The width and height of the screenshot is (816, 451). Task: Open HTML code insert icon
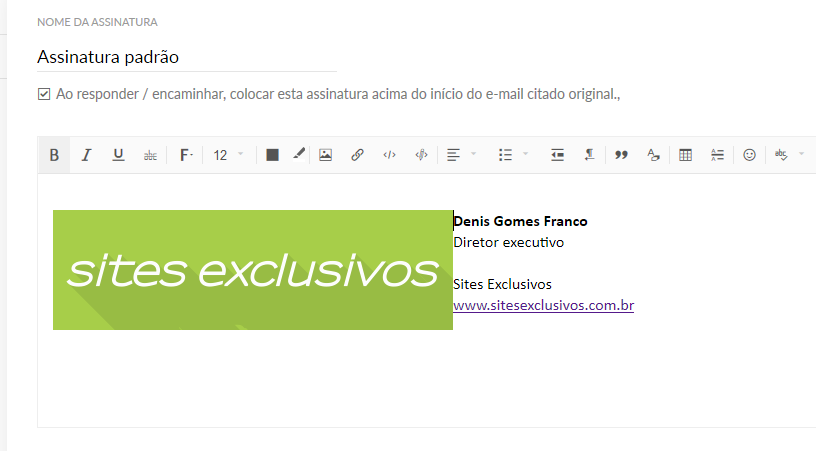pos(389,155)
